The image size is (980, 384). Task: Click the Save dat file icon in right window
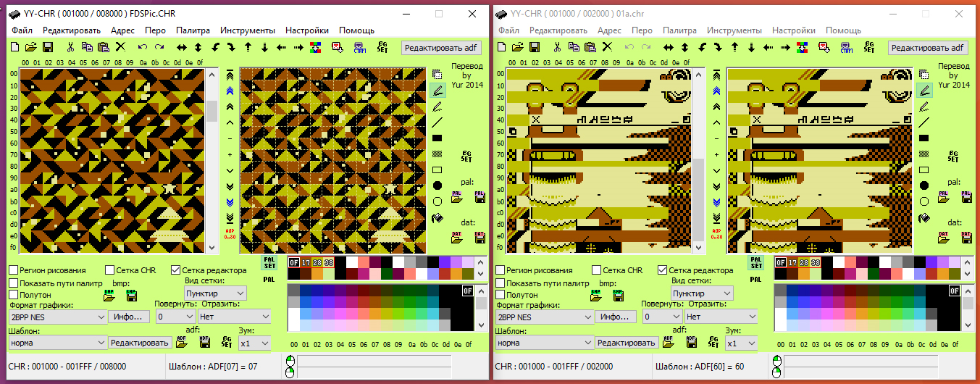coord(966,237)
